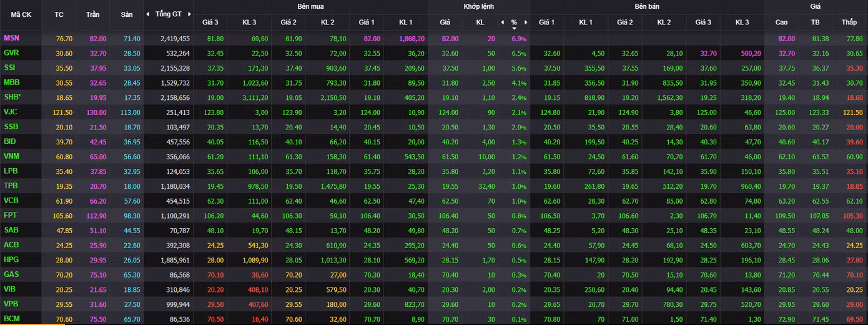This screenshot has width=868, height=325.
Task: Open the MBB stock symbol
Action: pyautogui.click(x=11, y=82)
